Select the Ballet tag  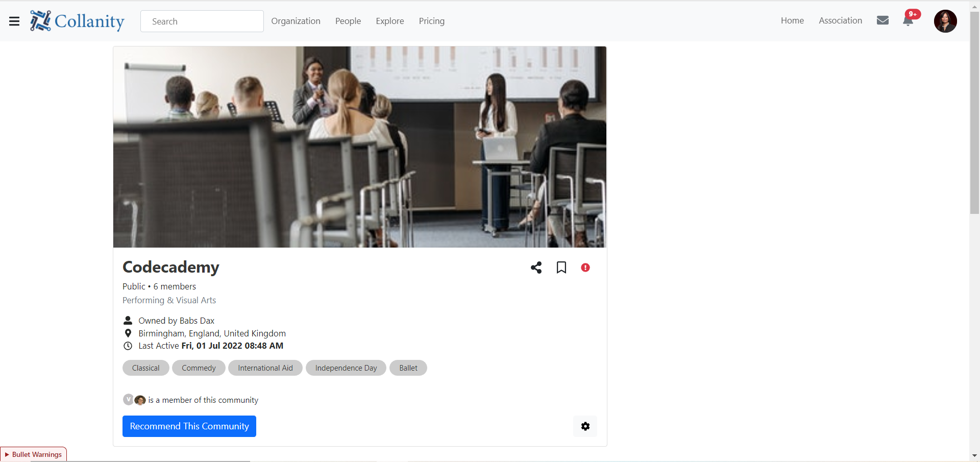[408, 368]
